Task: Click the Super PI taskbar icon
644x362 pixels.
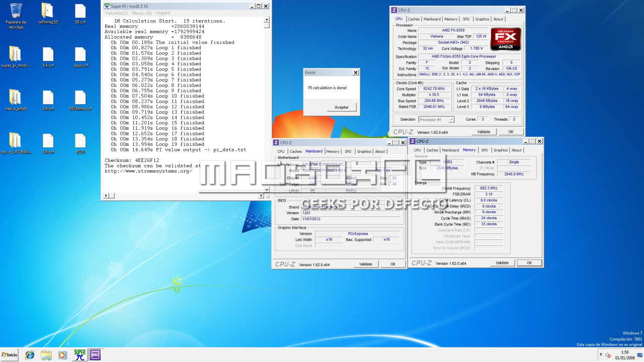Action: click(79, 355)
